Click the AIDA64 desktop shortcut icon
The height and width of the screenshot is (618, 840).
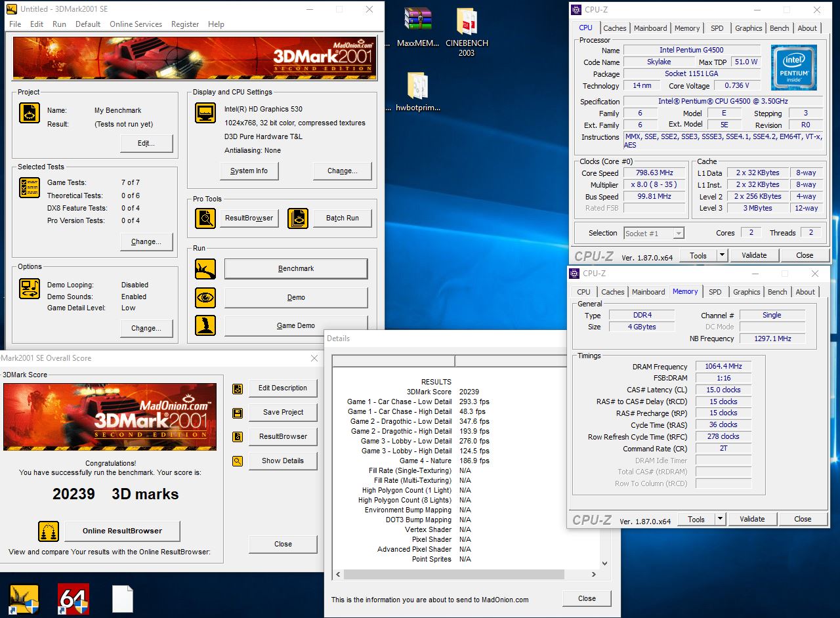pos(73,599)
